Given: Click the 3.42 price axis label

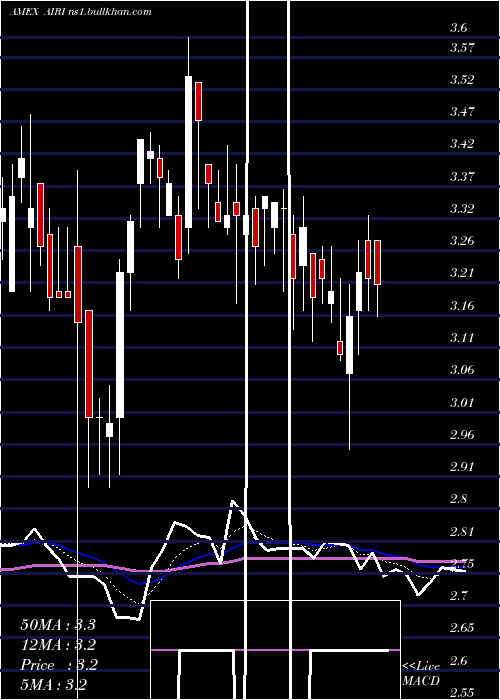Looking at the screenshot, I should pyautogui.click(x=462, y=144).
